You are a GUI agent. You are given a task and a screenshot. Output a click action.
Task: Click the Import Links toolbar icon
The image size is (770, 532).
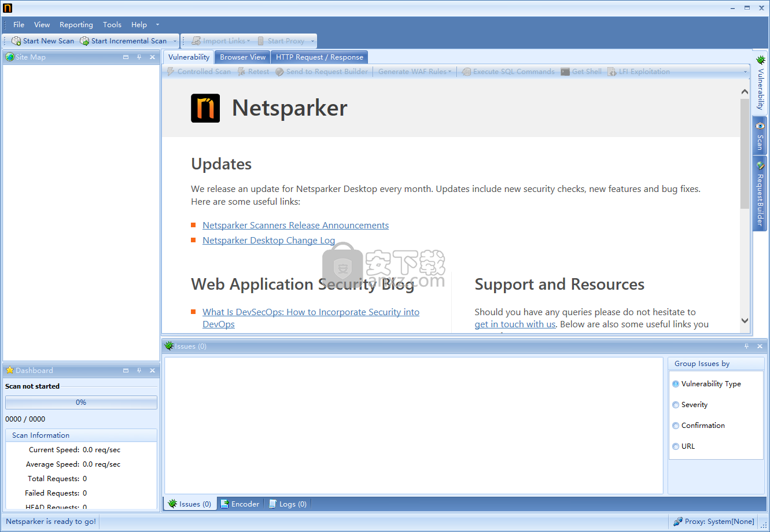click(196, 41)
